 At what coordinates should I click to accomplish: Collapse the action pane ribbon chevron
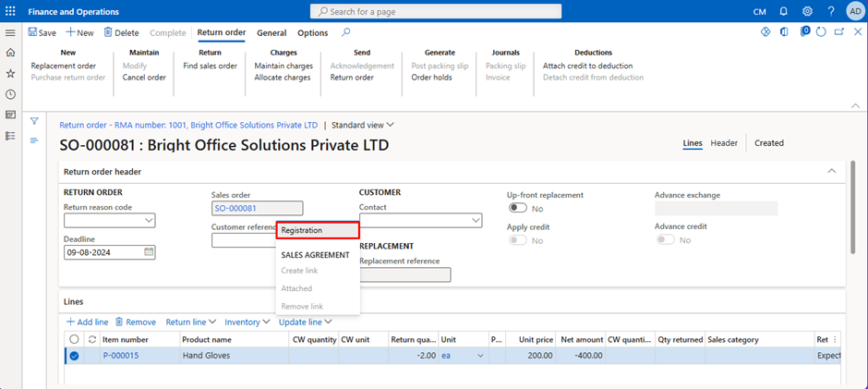pos(855,105)
